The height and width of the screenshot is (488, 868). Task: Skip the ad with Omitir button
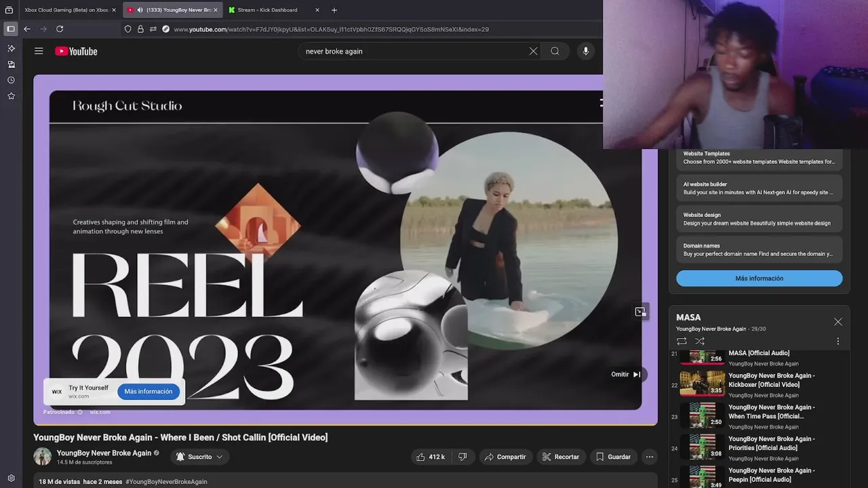click(626, 374)
